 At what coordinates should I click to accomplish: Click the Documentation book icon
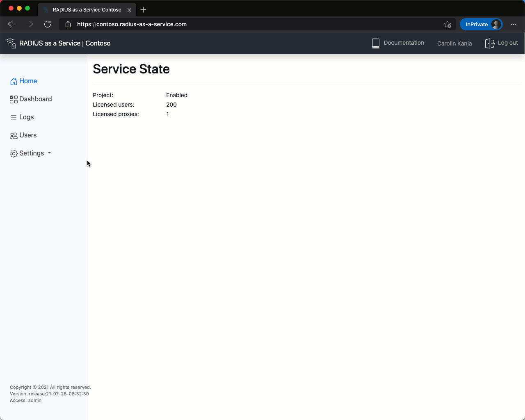pos(375,43)
